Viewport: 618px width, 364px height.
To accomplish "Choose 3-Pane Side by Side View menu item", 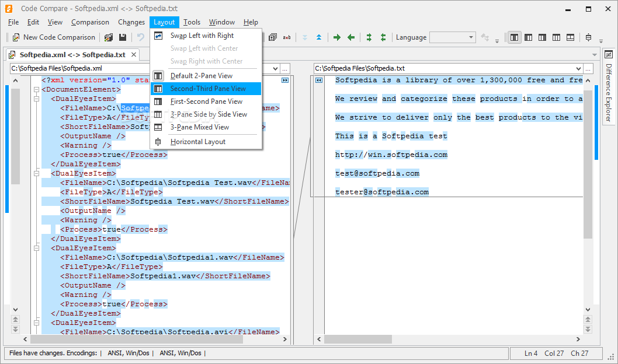I will click(x=206, y=114).
